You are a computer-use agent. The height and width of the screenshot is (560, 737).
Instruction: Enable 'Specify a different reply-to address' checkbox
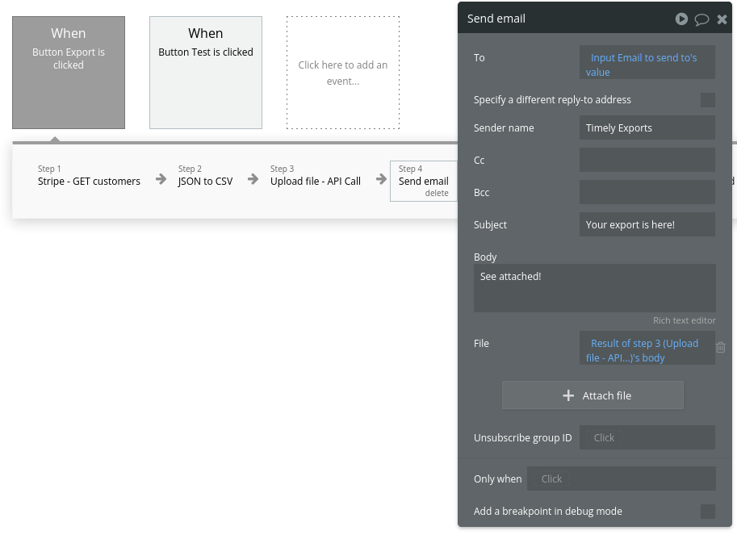pos(707,99)
